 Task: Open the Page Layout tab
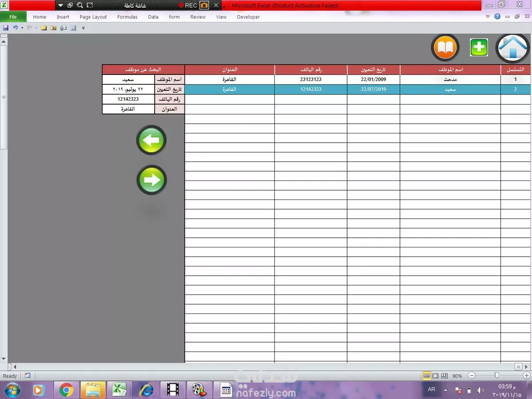click(93, 17)
